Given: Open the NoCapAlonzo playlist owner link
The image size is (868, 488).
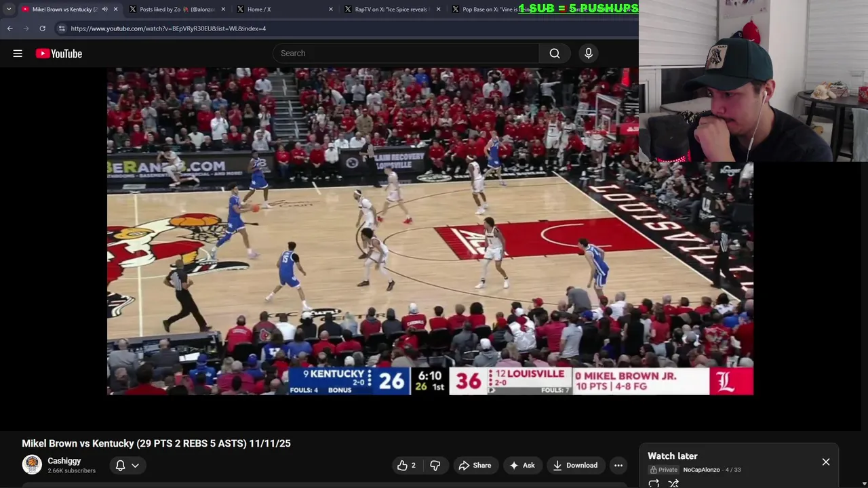Looking at the screenshot, I should pos(701,470).
